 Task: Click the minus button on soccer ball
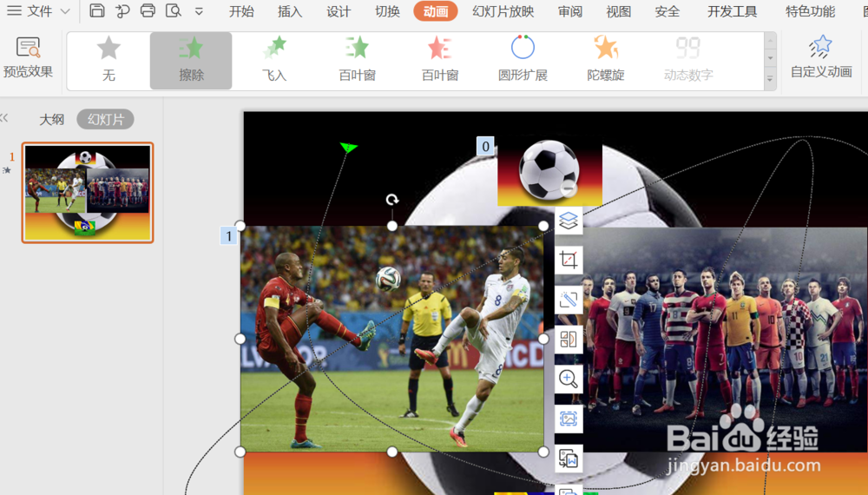568,189
